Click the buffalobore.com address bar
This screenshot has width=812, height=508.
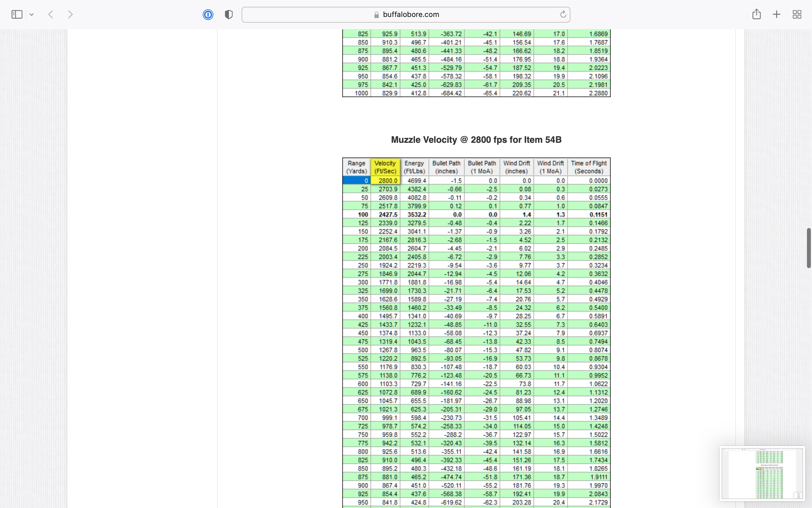pos(406,14)
